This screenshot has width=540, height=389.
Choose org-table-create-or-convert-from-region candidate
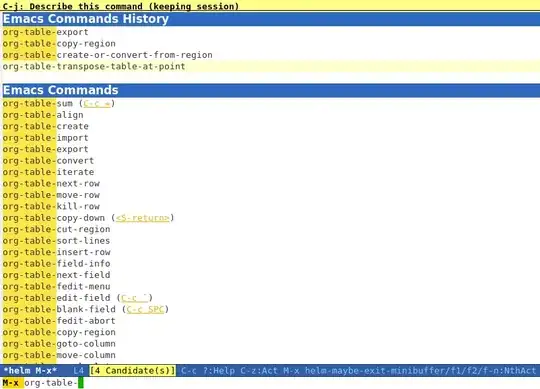pyautogui.click(x=107, y=55)
